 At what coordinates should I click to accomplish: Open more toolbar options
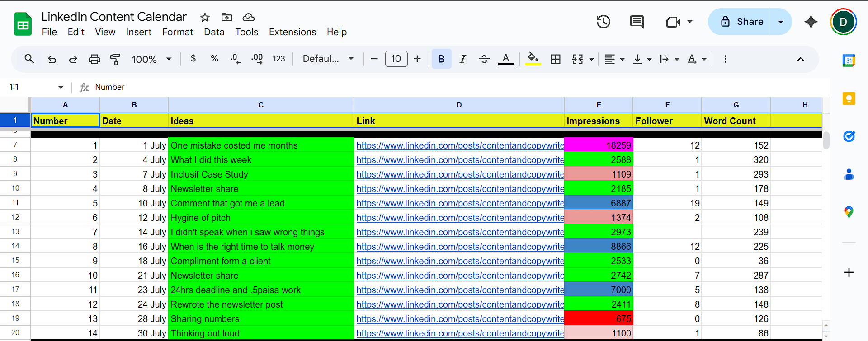click(x=725, y=59)
